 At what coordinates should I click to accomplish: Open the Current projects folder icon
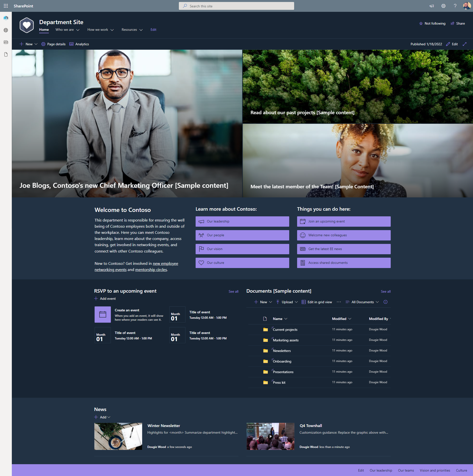(x=265, y=330)
